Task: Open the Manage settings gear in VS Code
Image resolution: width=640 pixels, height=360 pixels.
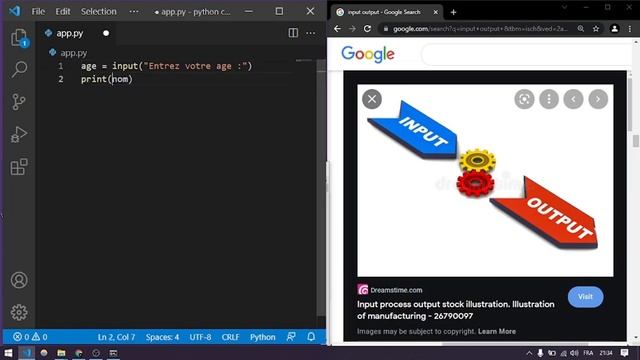Action: click(x=19, y=312)
